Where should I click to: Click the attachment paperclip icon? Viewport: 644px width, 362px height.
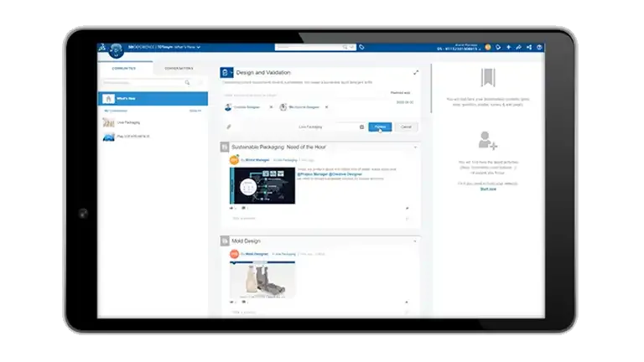tap(229, 127)
